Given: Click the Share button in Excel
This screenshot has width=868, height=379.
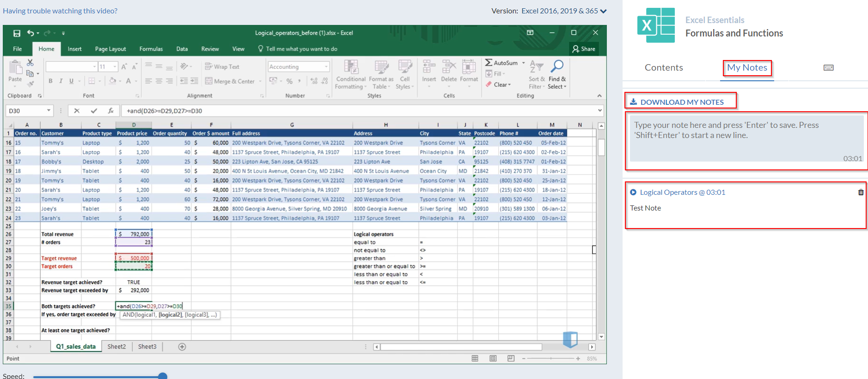Looking at the screenshot, I should pyautogui.click(x=584, y=49).
